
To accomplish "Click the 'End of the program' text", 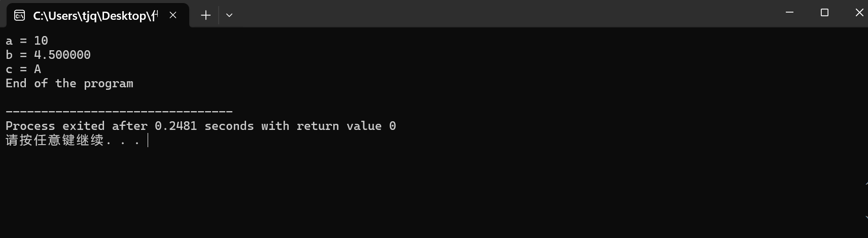I will (x=70, y=83).
